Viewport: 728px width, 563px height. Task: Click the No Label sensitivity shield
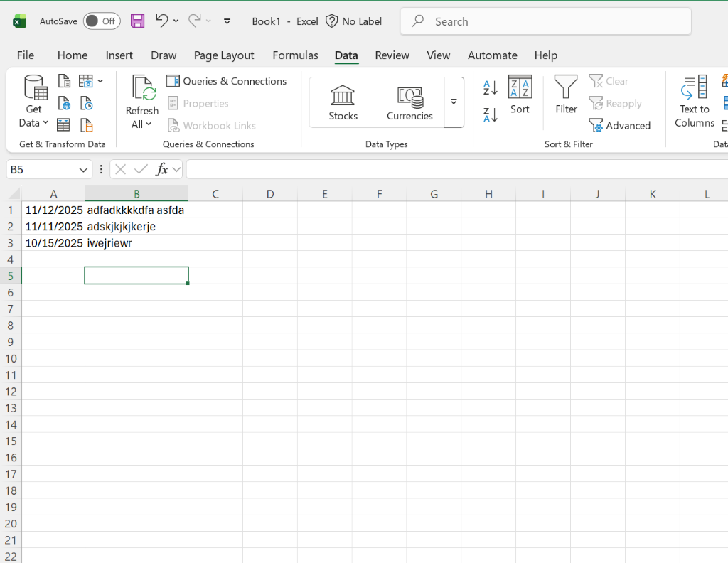click(x=354, y=21)
